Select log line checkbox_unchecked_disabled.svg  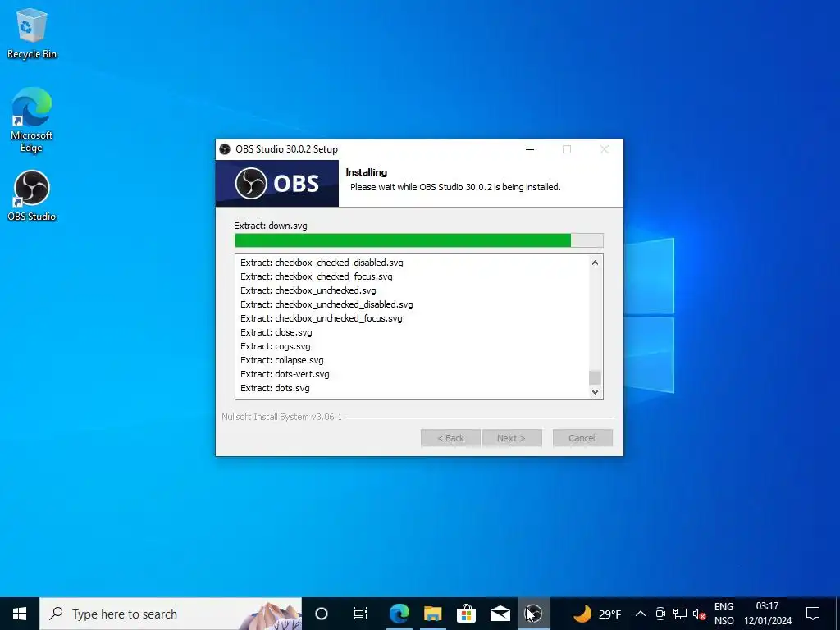pos(326,304)
